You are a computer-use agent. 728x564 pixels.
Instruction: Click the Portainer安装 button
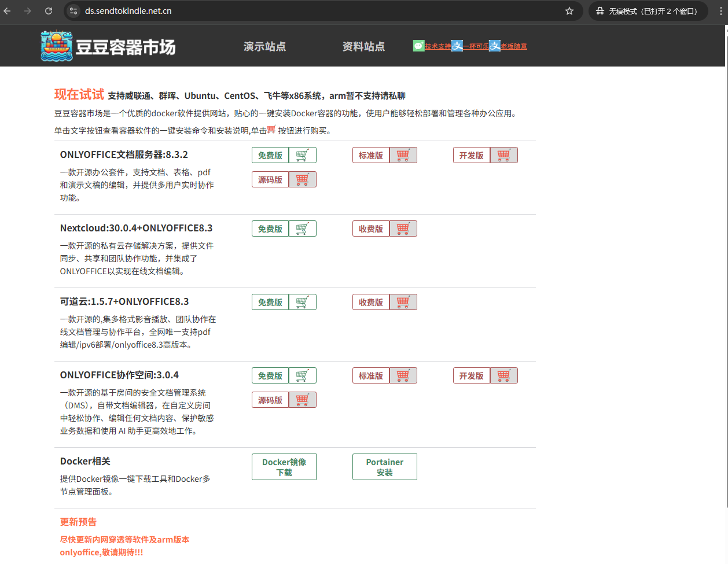coord(385,467)
